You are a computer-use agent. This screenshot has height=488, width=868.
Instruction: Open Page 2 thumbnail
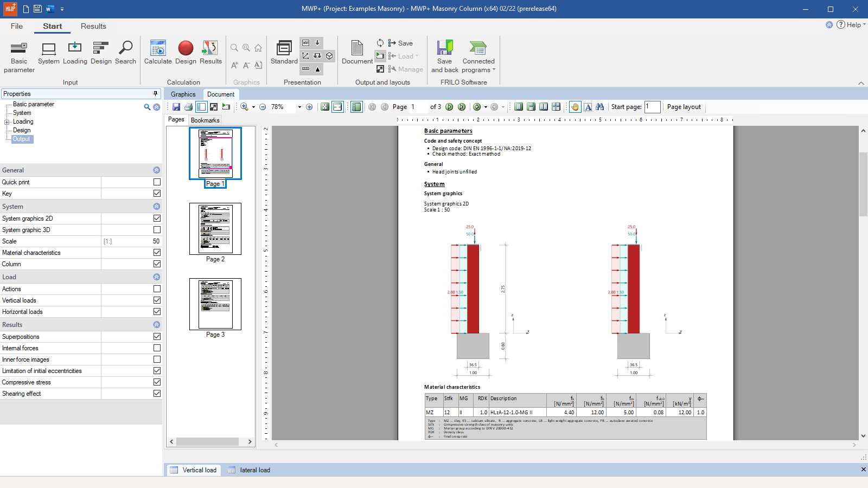215,229
